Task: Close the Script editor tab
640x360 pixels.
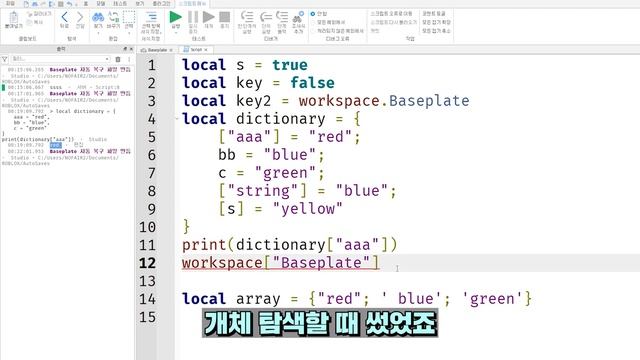Action: (x=206, y=50)
